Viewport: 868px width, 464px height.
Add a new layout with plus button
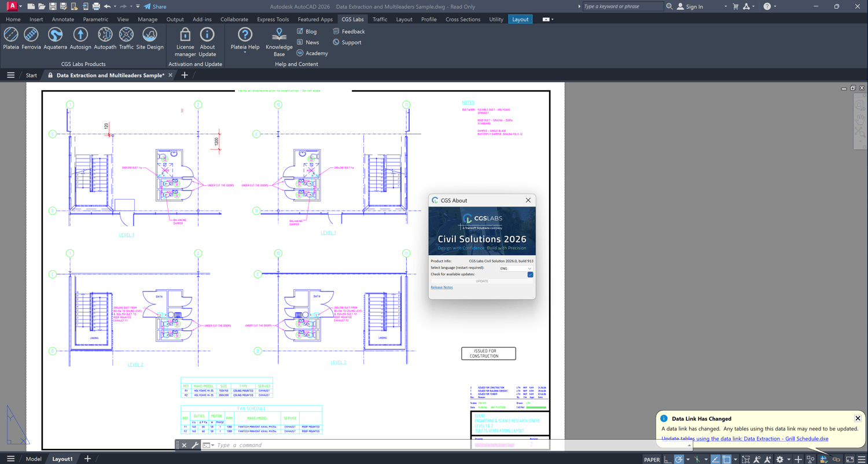coord(87,459)
